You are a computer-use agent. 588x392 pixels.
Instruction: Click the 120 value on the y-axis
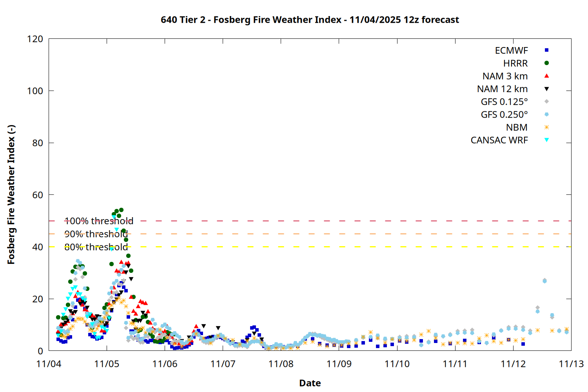(35, 39)
